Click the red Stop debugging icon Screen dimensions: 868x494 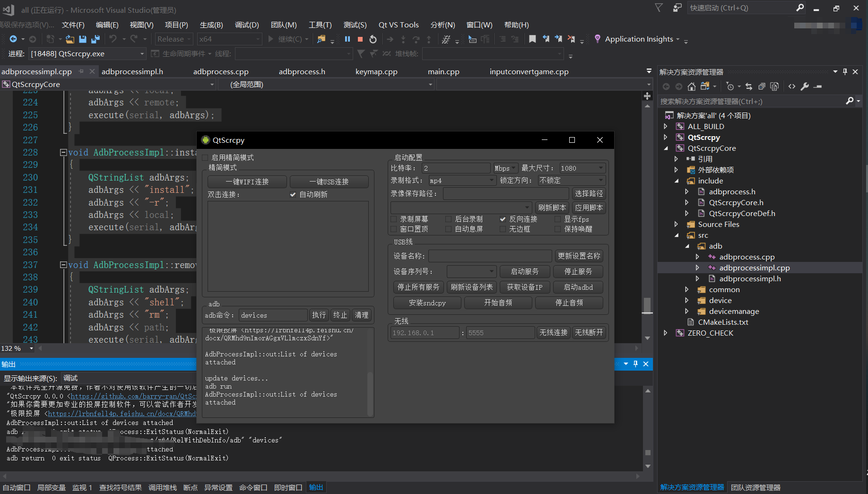pyautogui.click(x=360, y=39)
